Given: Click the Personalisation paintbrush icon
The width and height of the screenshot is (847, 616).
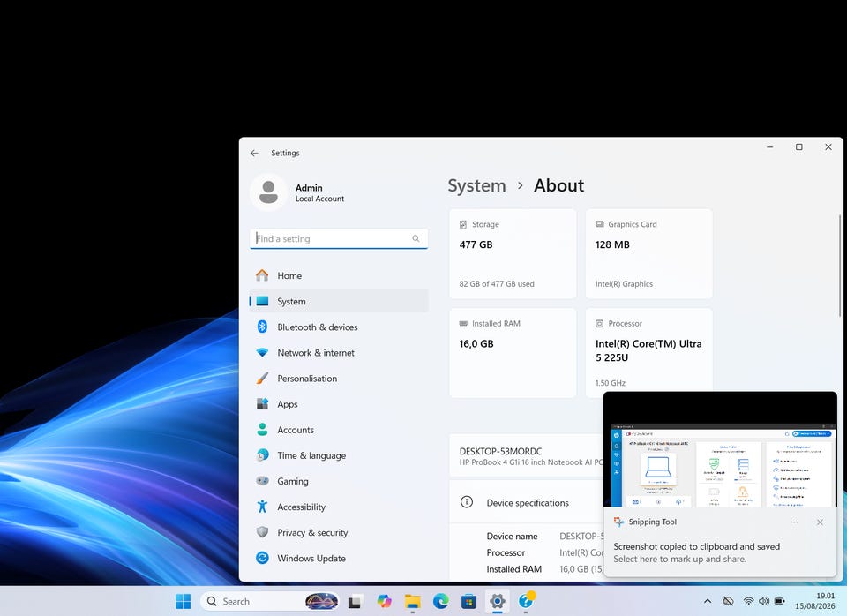Looking at the screenshot, I should pos(263,378).
